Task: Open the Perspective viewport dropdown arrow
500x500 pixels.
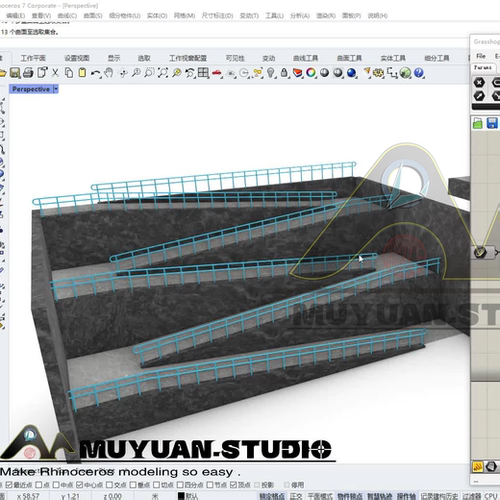Action: click(56, 89)
